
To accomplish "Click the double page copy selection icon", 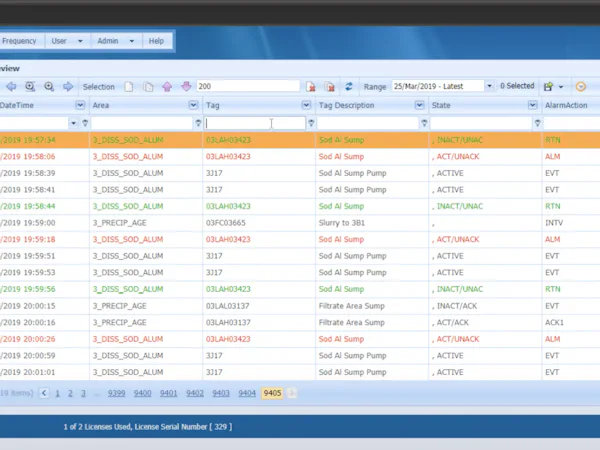I will click(x=148, y=87).
